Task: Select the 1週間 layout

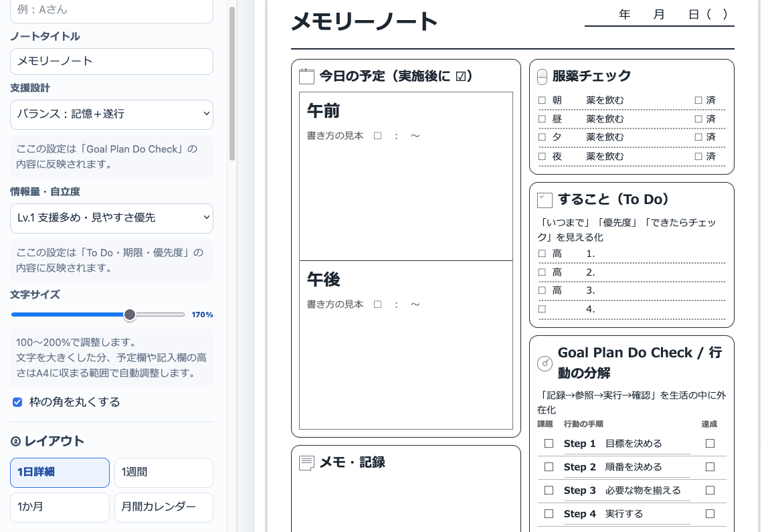Action: click(164, 472)
